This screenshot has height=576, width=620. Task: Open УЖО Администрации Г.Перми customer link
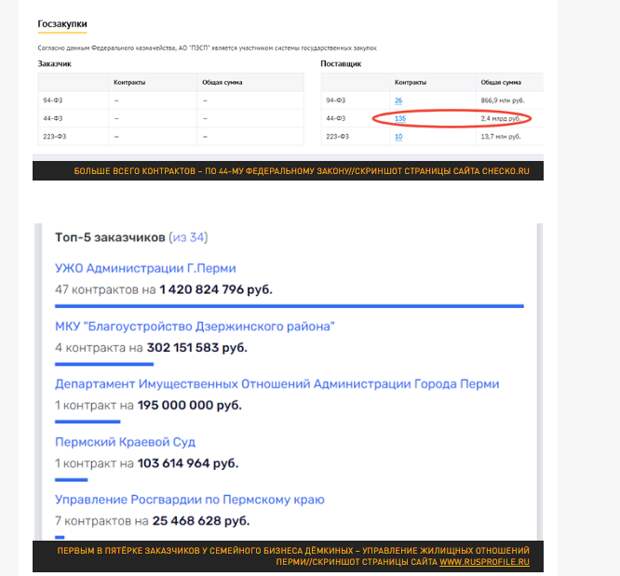[x=145, y=268]
